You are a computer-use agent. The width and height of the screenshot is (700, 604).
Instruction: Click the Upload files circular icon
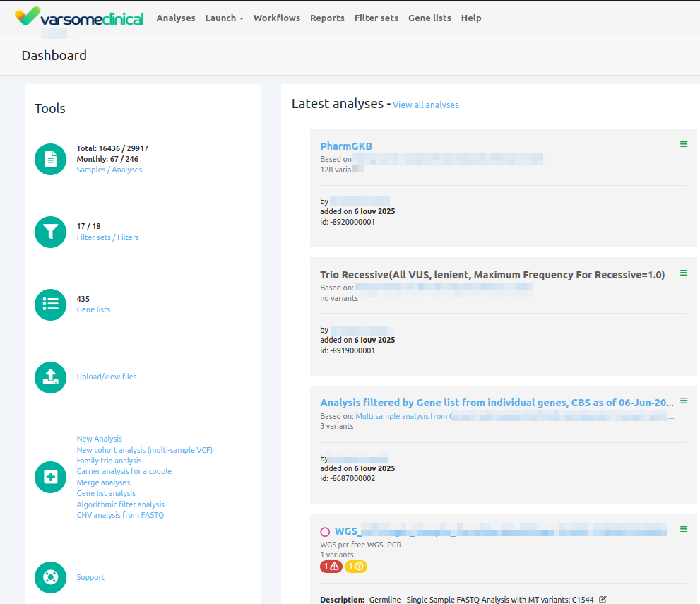click(x=50, y=377)
